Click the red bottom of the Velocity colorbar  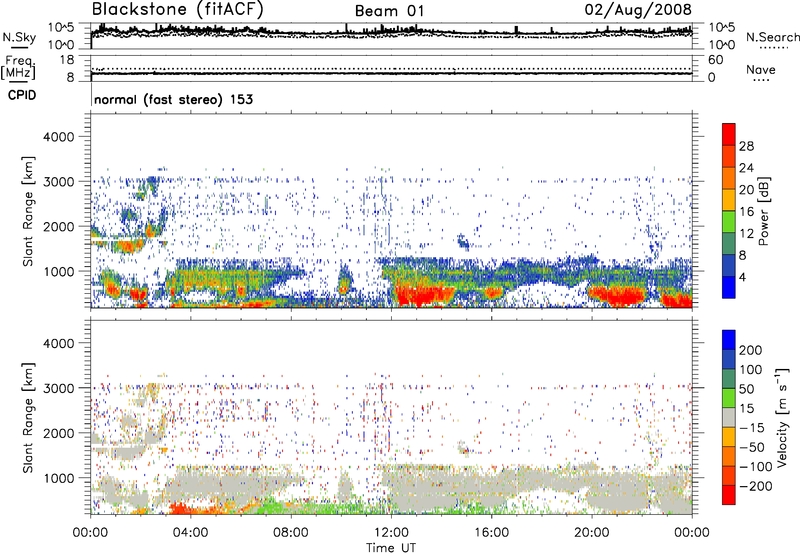point(729,495)
